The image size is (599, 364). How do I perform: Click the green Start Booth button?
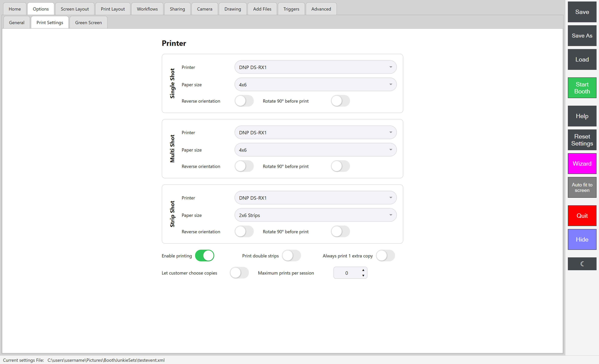tap(582, 88)
